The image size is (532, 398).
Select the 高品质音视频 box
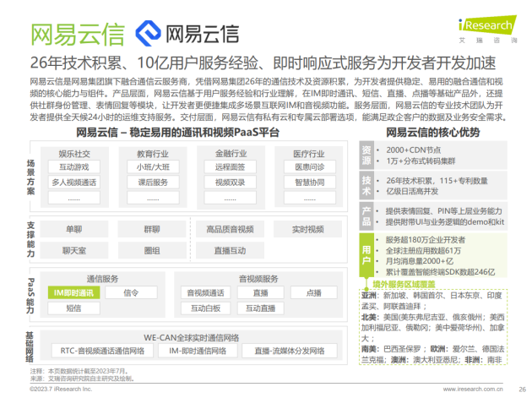tap(230, 229)
